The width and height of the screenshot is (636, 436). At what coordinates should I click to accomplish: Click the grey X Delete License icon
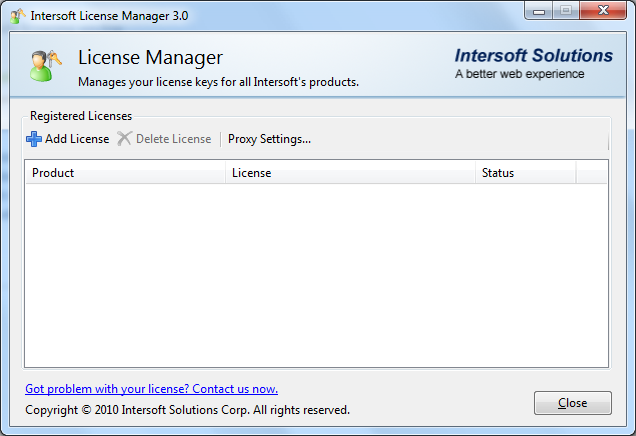point(124,139)
